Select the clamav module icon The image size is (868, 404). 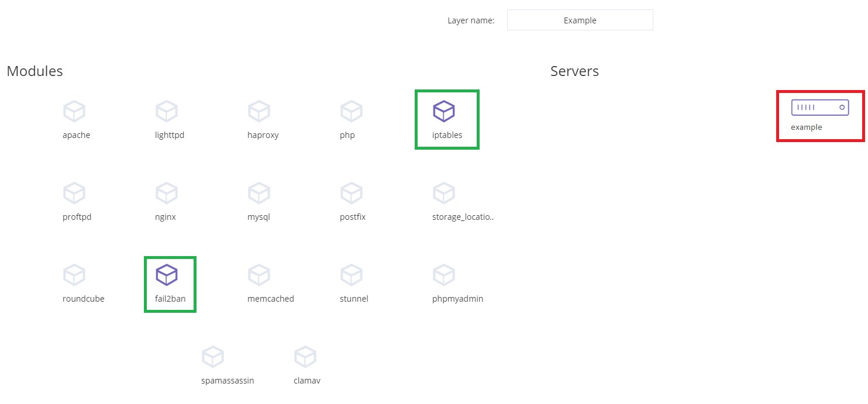coord(305,357)
